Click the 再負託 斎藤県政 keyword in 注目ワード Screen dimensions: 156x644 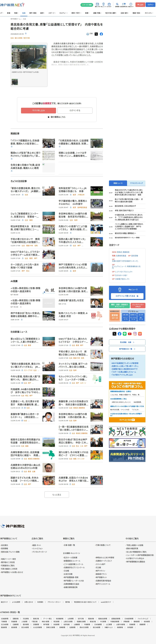pyautogui.click(x=123, y=252)
